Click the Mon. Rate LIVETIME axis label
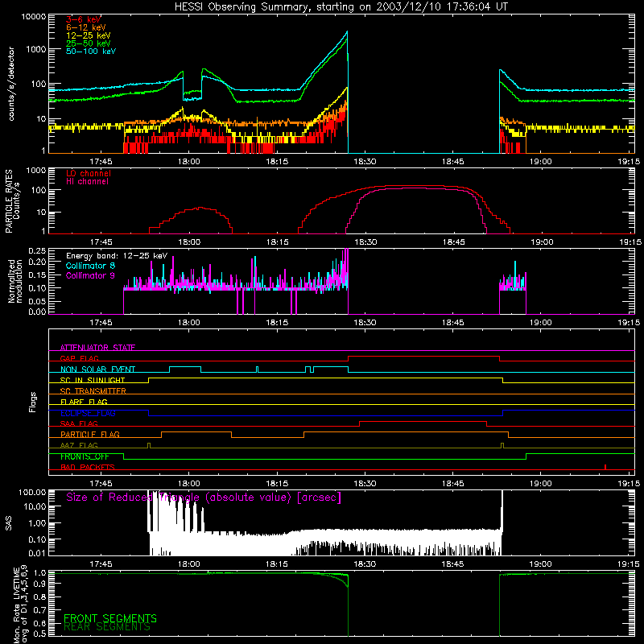The width and height of the screenshot is (644, 644). tap(20, 604)
